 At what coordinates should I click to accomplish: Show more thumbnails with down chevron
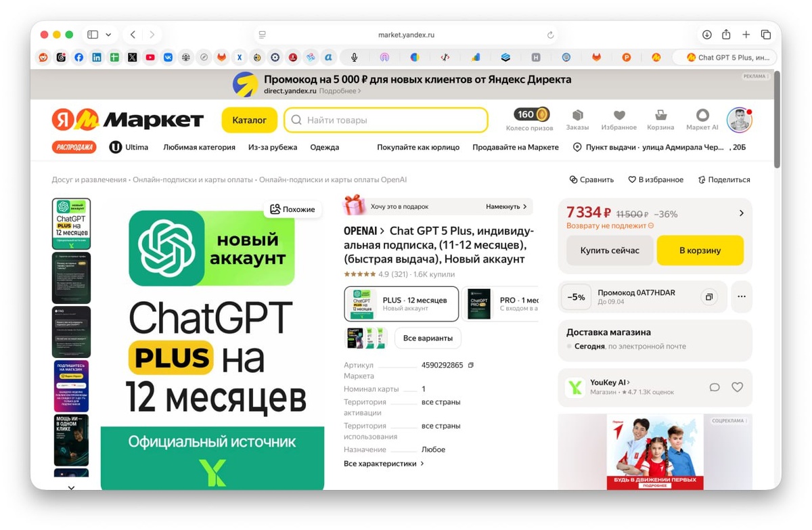[x=71, y=487]
